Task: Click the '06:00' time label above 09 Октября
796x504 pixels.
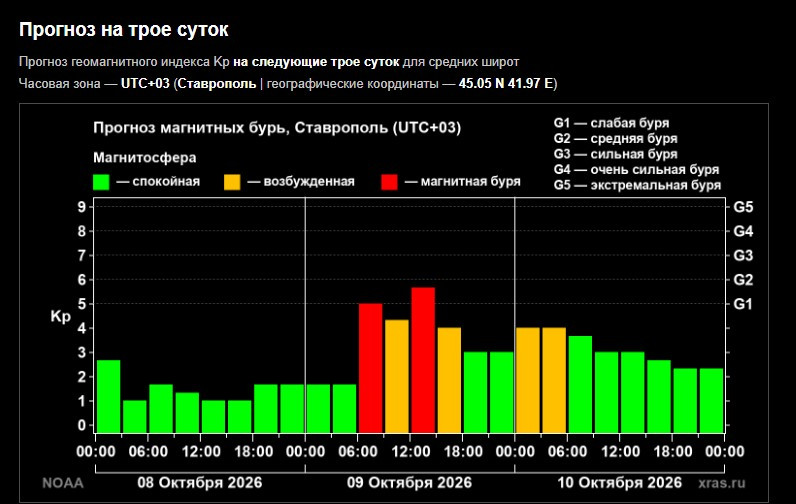Action: coord(358,451)
